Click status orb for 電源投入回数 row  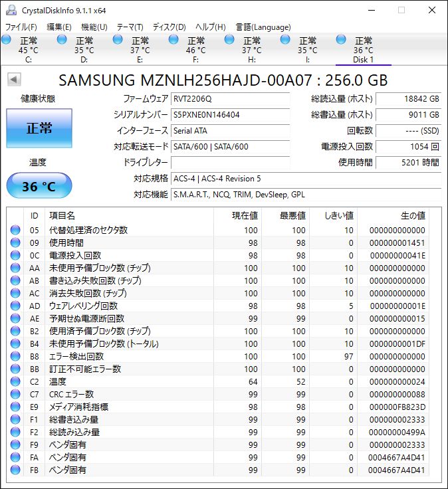click(15, 255)
